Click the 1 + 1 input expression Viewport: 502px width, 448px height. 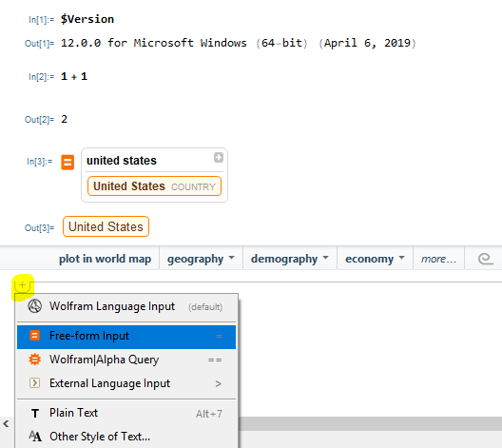[x=74, y=76]
